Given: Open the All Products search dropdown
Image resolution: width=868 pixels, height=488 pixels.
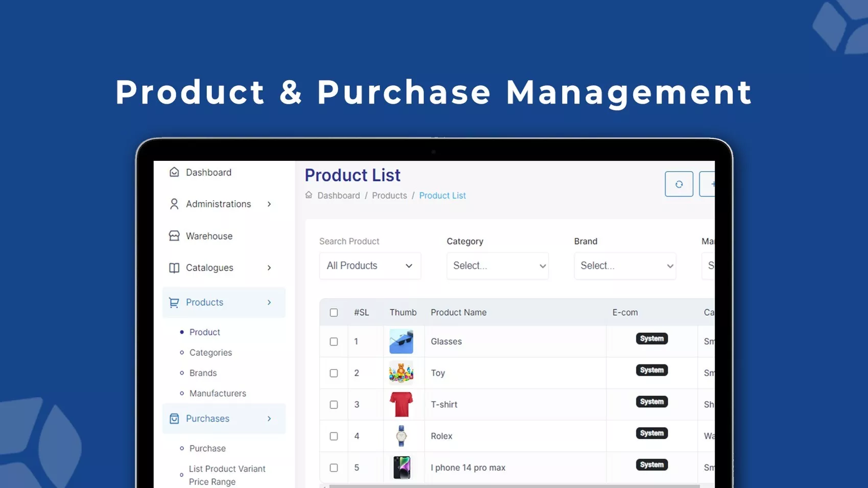Looking at the screenshot, I should pyautogui.click(x=369, y=266).
